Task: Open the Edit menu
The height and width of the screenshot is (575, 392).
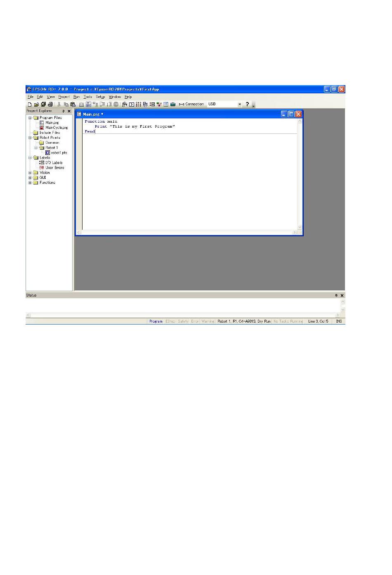Action: tap(40, 97)
